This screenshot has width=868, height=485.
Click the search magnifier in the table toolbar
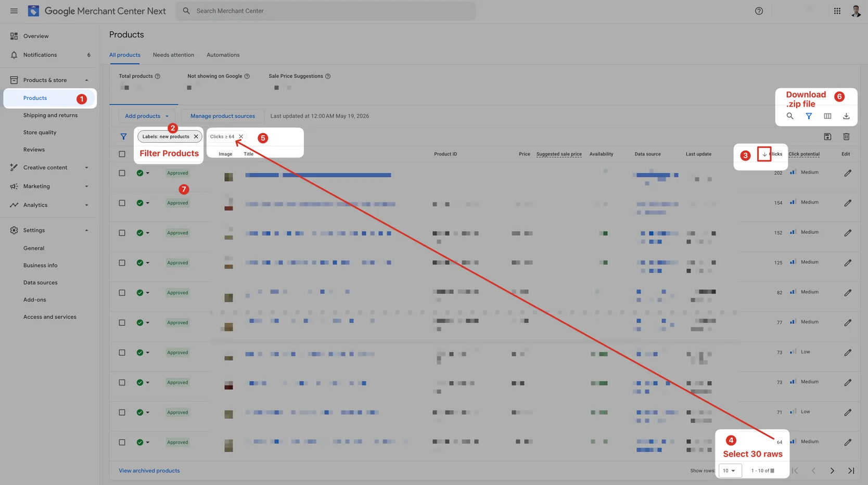(789, 116)
